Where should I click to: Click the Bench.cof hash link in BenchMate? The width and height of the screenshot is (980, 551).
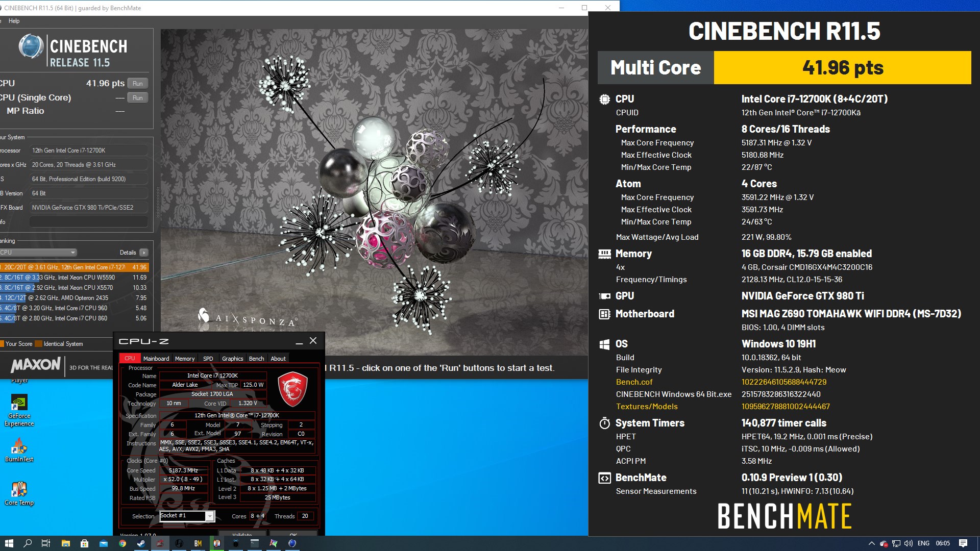click(783, 382)
